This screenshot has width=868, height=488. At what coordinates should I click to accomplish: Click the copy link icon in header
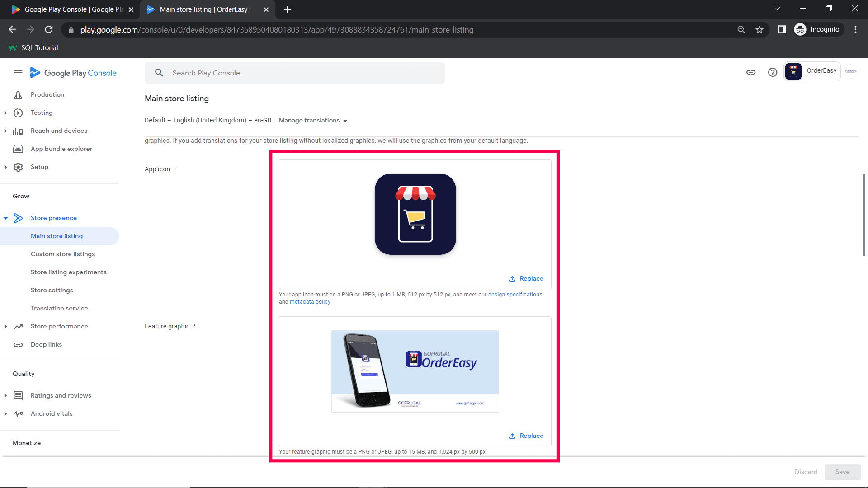pos(751,72)
